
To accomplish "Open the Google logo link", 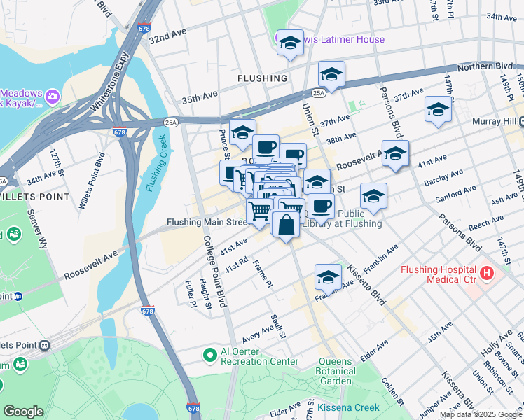I will pyautogui.click(x=24, y=412).
